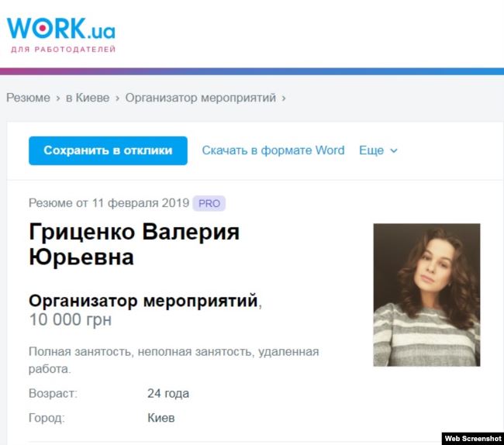Open the Еще dropdown menu

coord(378,150)
